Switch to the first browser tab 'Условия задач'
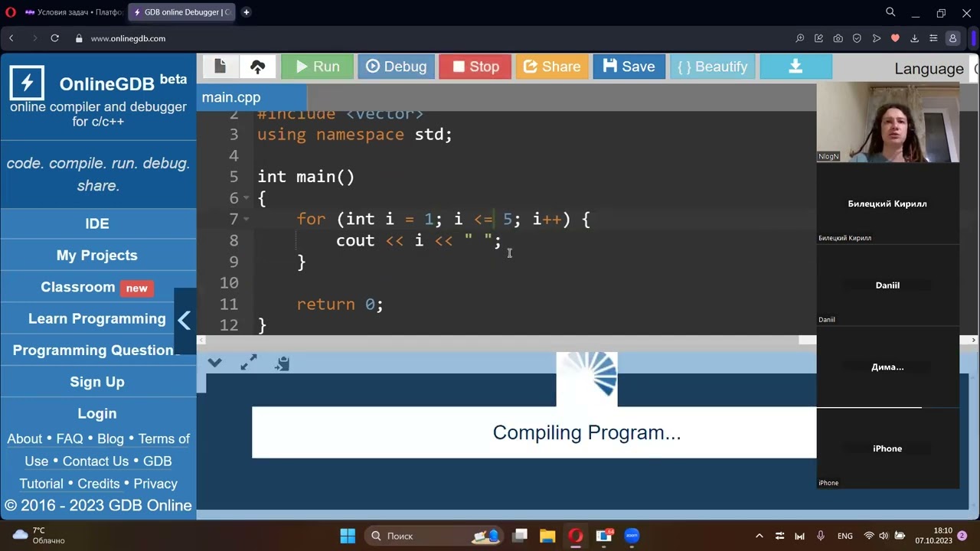 pyautogui.click(x=73, y=12)
